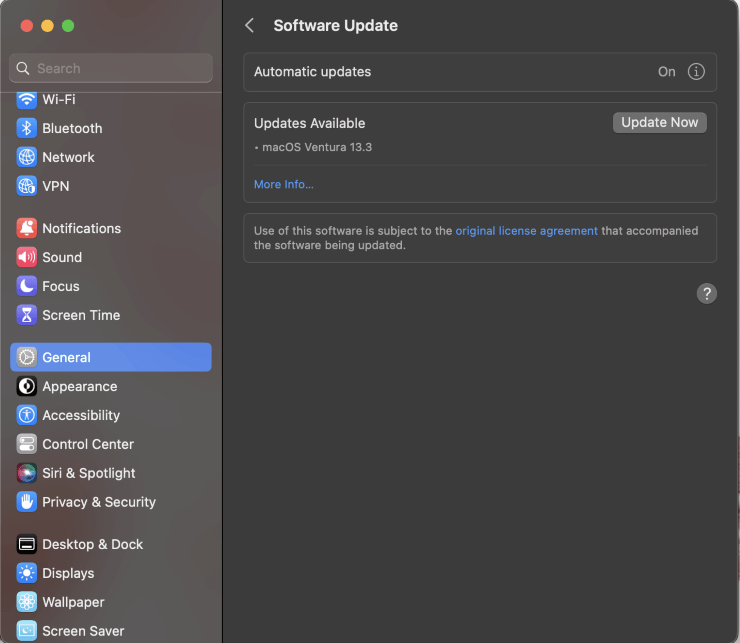Open Network settings via globe icon
Image resolution: width=740 pixels, height=643 pixels.
tap(26, 157)
